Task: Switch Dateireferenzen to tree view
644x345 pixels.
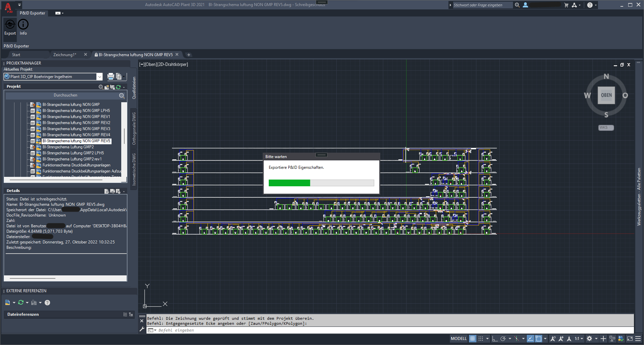Action: (x=131, y=315)
